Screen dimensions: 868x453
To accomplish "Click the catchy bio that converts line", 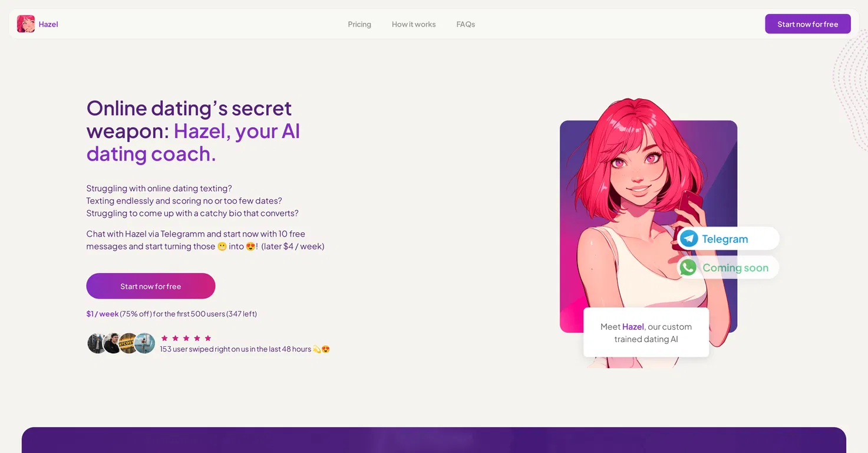I will pos(193,213).
